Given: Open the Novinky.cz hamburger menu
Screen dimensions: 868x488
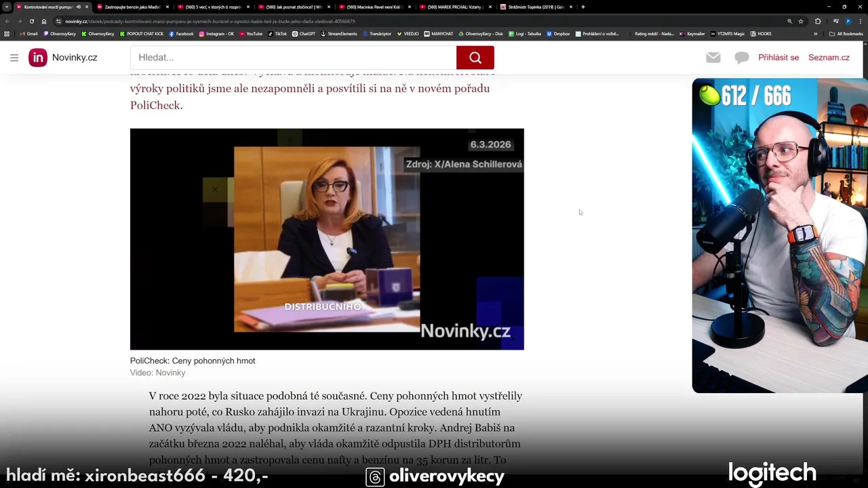Looking at the screenshot, I should tap(14, 58).
